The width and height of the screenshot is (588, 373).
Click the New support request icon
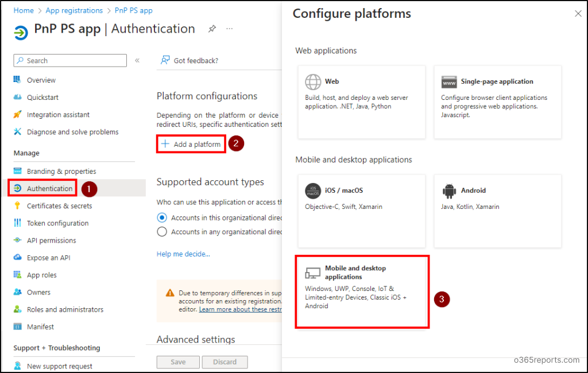(x=17, y=366)
